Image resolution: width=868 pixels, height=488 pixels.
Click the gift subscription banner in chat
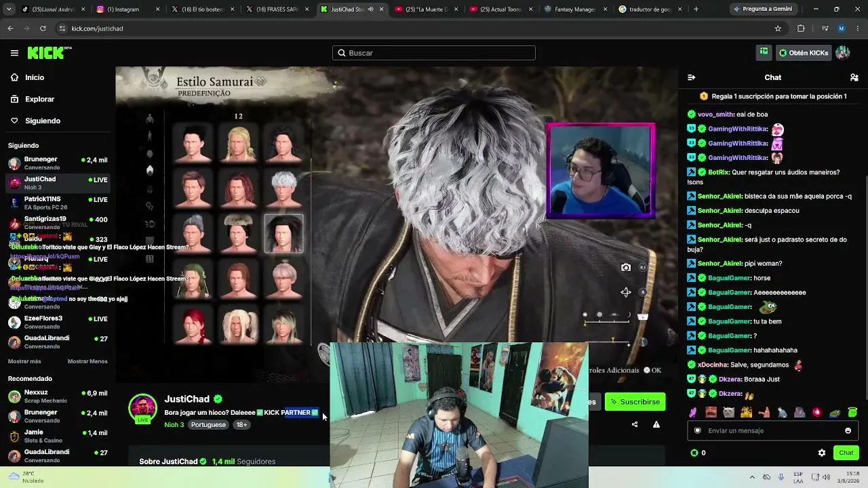pos(773,96)
